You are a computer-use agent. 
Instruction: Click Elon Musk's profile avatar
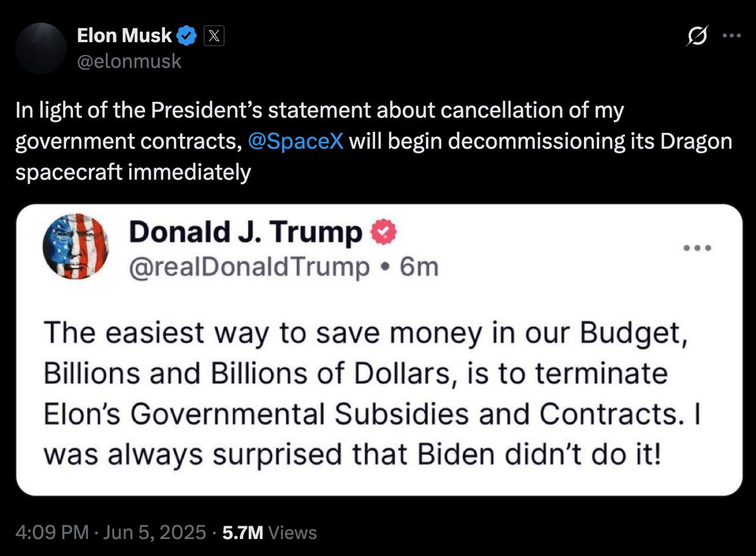(x=41, y=49)
